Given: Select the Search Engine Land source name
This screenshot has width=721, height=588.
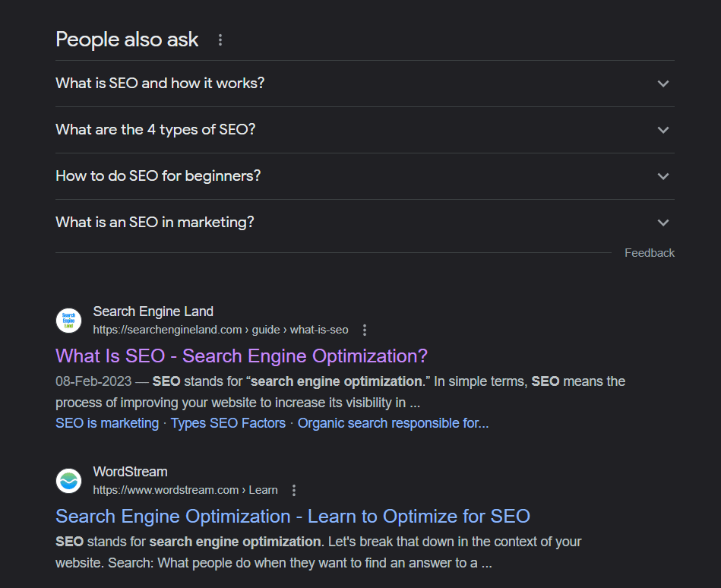Looking at the screenshot, I should 153,311.
